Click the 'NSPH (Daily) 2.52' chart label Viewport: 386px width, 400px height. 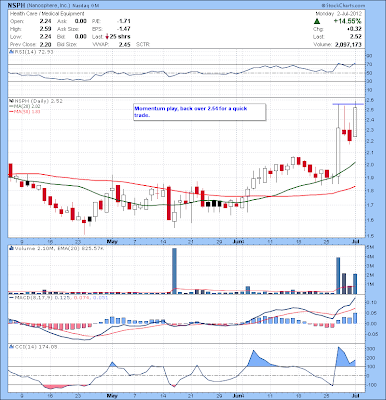click(x=38, y=100)
